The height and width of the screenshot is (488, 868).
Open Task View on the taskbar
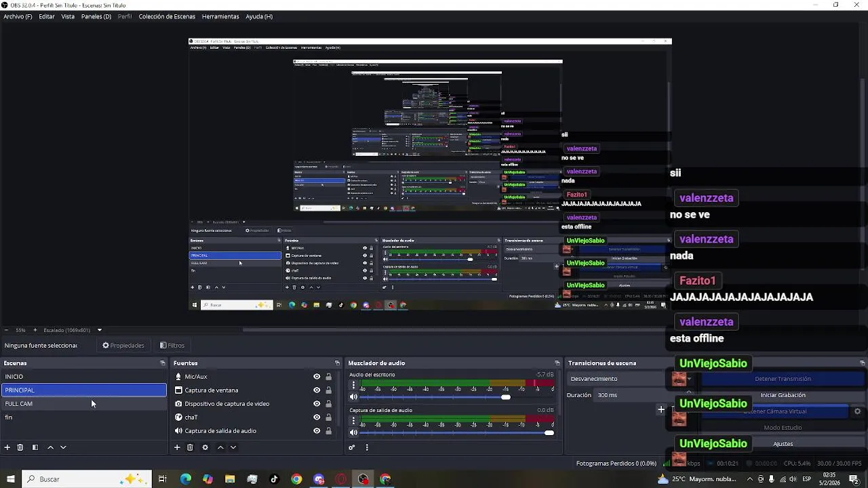163,479
